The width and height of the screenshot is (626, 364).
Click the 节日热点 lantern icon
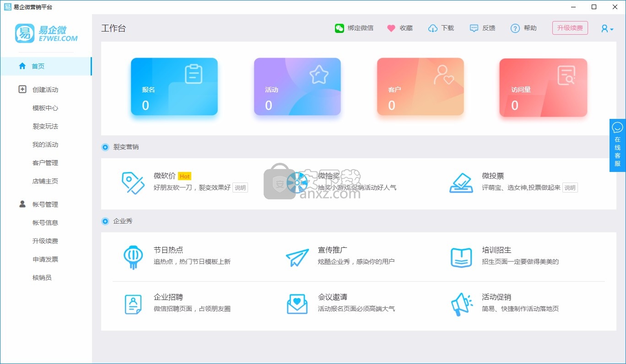[x=133, y=257]
